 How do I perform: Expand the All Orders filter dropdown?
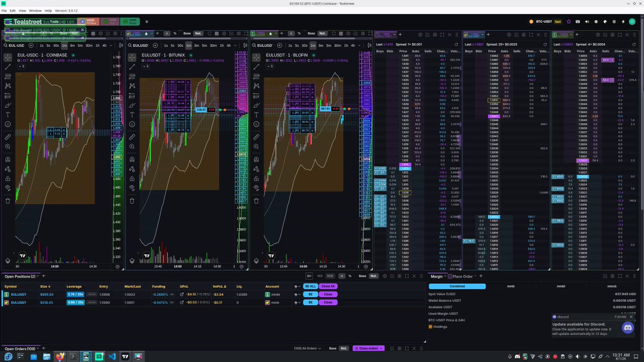tap(307, 349)
